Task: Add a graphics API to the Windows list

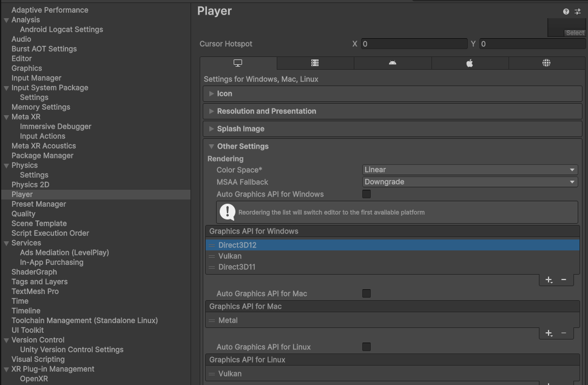Action: click(549, 280)
